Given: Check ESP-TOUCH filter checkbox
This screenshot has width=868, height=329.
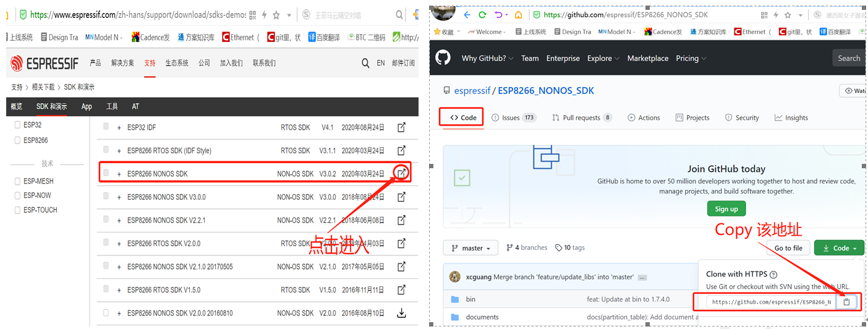Looking at the screenshot, I should pos(17,210).
